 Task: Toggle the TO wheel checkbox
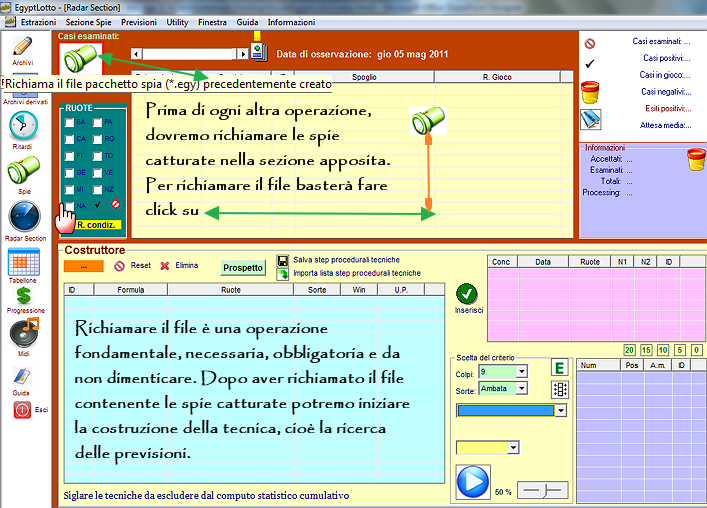point(97,156)
